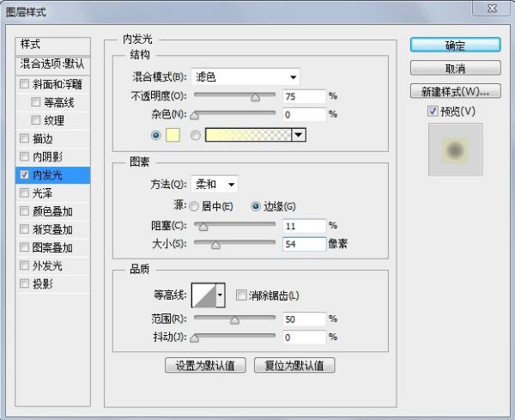Select the 颜色叠加 style entry
This screenshot has height=420, width=515.
(x=52, y=211)
